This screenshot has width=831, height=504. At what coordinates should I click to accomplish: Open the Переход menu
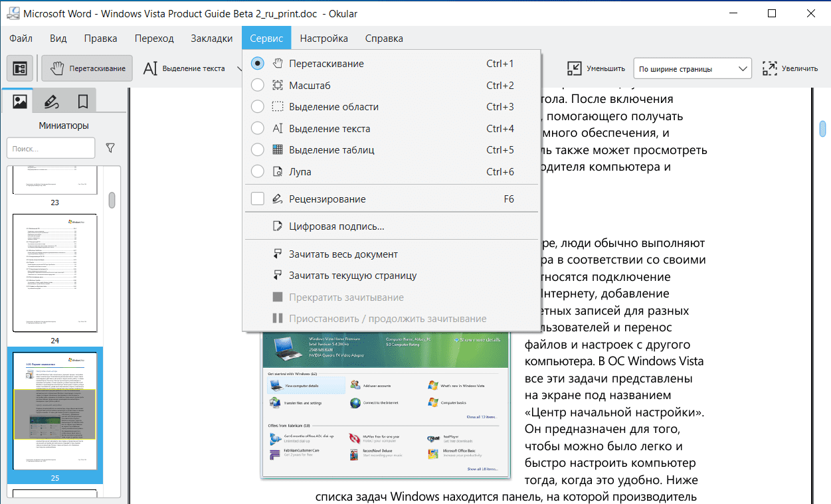(x=154, y=39)
